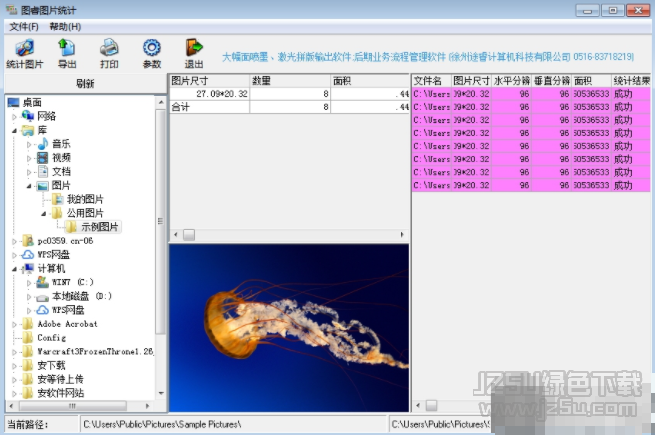655x435 pixels.
Task: Collapse the 公用图片 tree node
Action: [x=43, y=214]
